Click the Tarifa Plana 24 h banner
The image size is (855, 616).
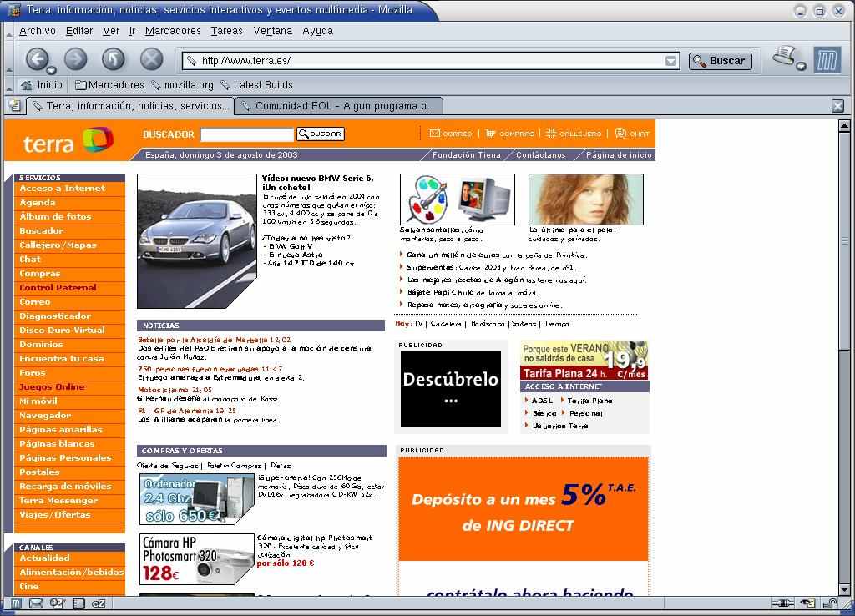pos(584,360)
